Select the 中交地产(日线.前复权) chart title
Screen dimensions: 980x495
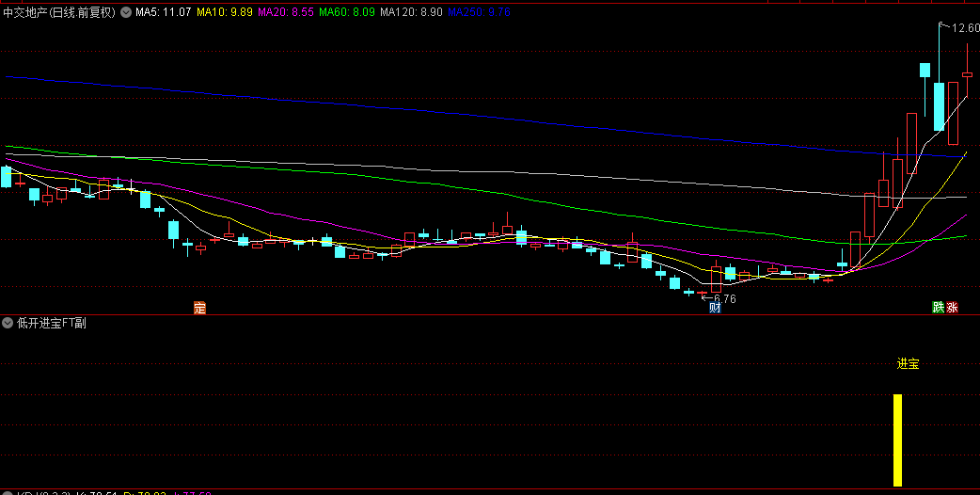tap(59, 12)
